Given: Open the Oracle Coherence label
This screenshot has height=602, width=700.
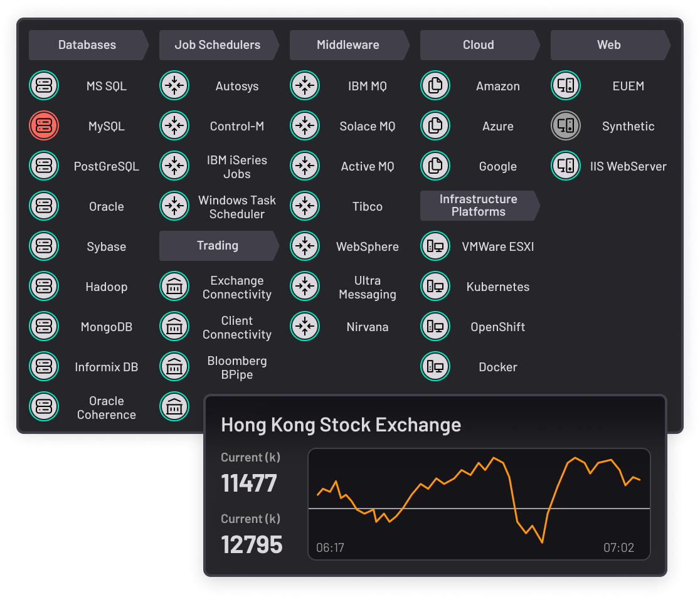Looking at the screenshot, I should [x=107, y=408].
